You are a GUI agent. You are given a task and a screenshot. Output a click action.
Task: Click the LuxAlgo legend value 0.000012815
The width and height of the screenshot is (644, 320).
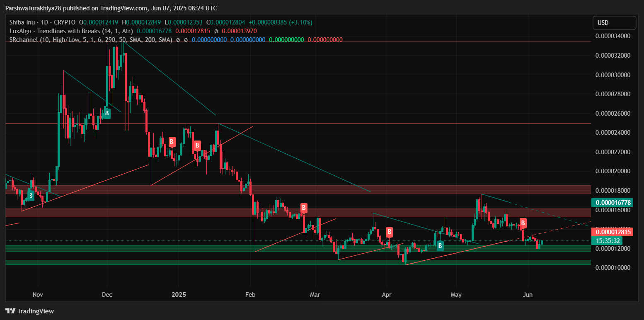[193, 31]
